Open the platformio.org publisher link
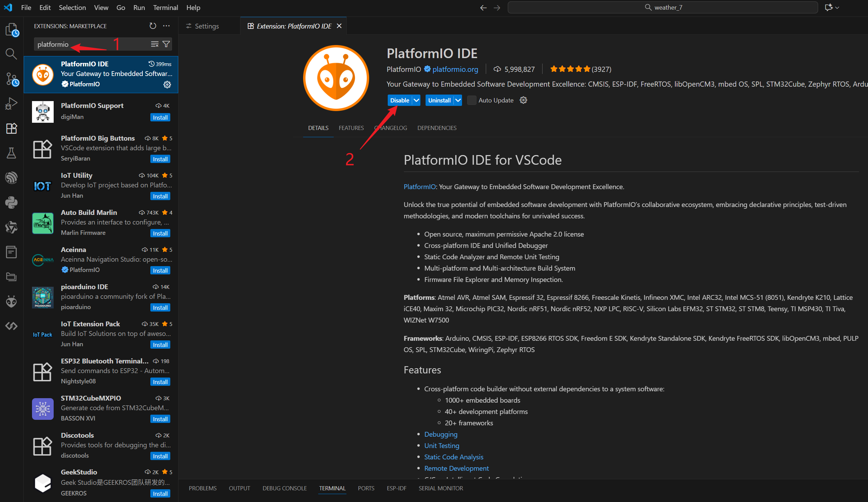 pyautogui.click(x=455, y=69)
